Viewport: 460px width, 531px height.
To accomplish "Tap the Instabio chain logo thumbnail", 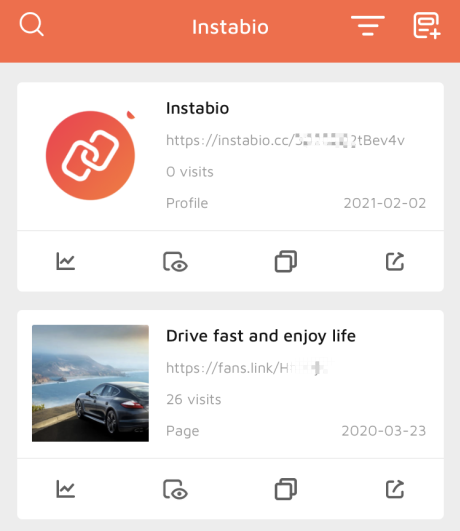I will [90, 155].
